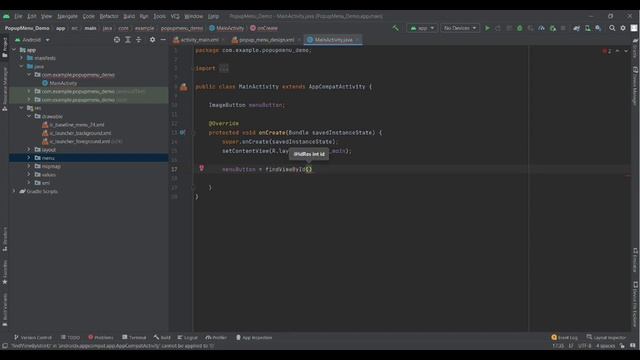
Task: Collapse the java folder
Action: tap(22, 66)
